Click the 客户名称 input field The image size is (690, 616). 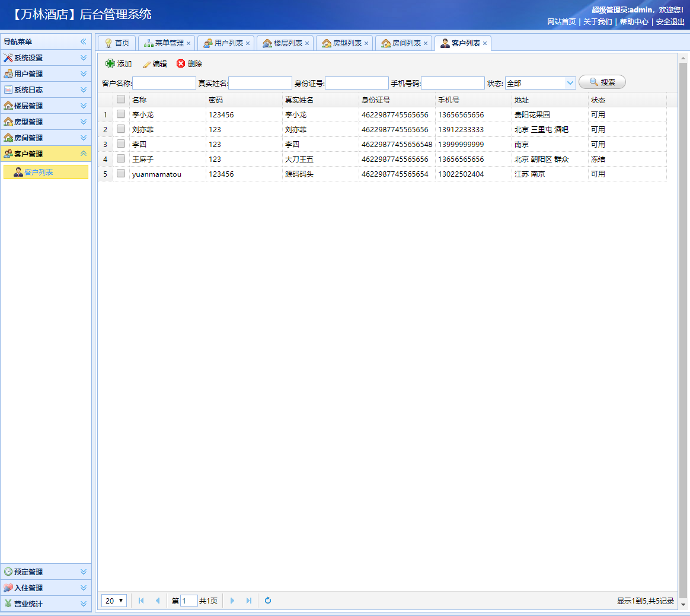coord(164,83)
